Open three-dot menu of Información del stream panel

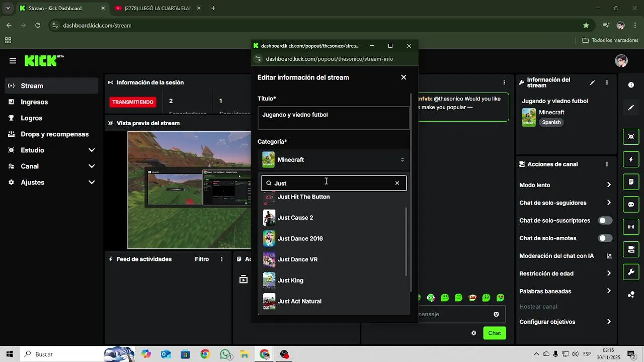click(607, 82)
